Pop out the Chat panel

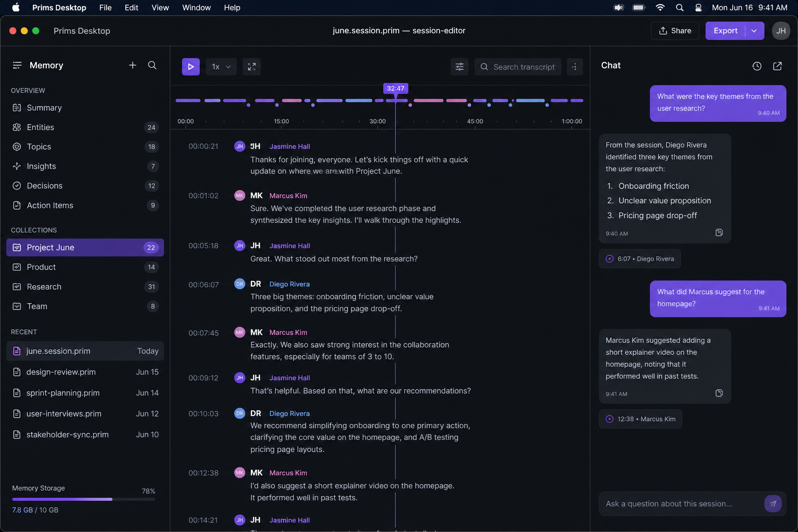[777, 66]
